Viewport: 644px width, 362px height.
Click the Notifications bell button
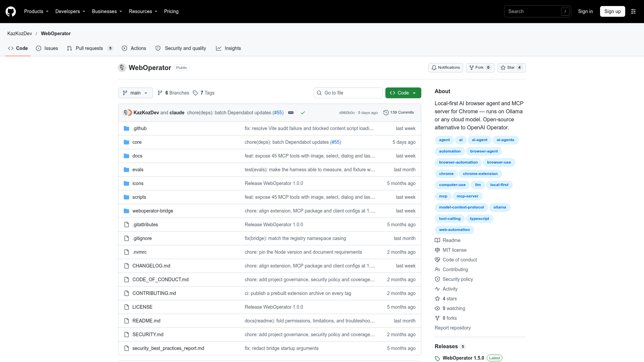pos(445,68)
